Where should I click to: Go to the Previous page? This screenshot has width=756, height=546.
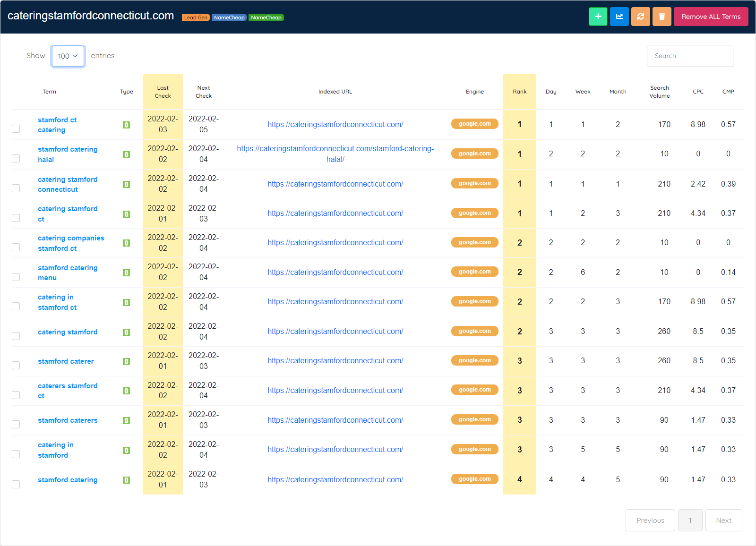click(650, 520)
